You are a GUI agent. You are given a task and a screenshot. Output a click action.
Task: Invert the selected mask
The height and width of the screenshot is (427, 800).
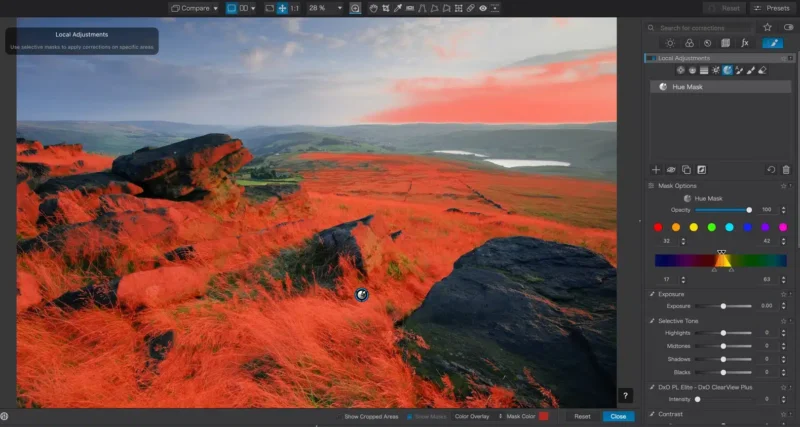tap(702, 170)
